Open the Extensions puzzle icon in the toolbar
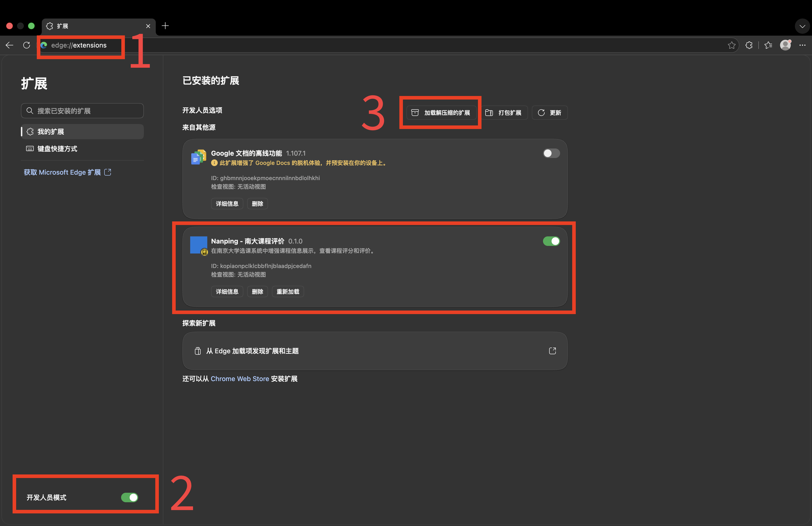Viewport: 812px width, 526px height. [749, 45]
